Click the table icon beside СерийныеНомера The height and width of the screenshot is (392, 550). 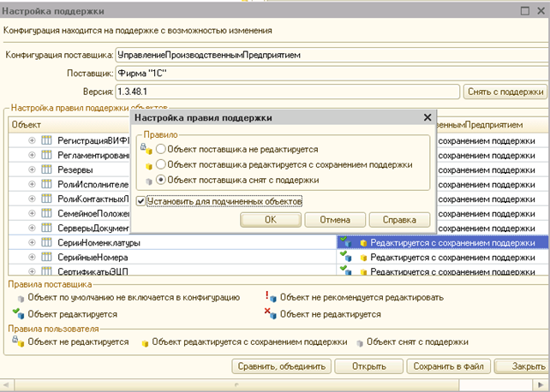(x=47, y=257)
